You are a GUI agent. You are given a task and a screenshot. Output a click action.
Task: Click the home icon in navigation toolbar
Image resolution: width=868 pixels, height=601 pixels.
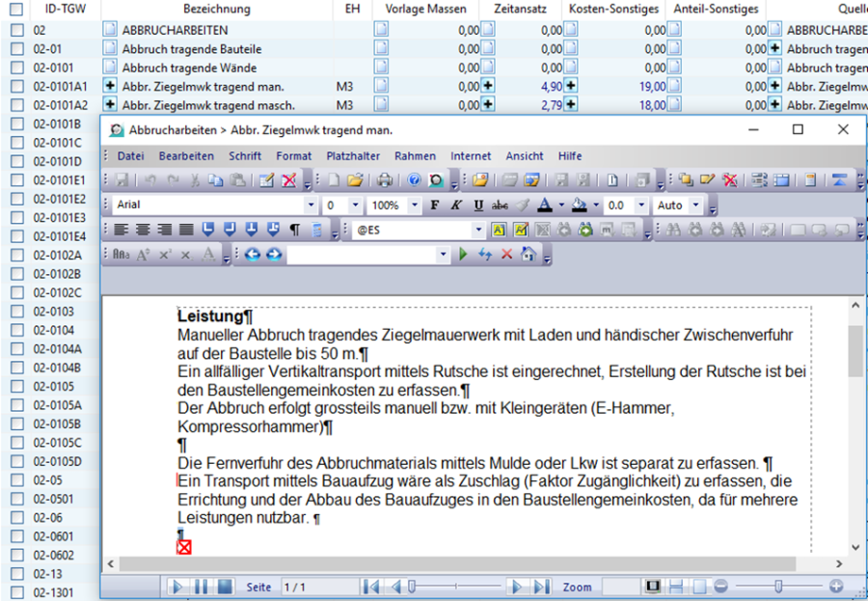click(x=528, y=255)
